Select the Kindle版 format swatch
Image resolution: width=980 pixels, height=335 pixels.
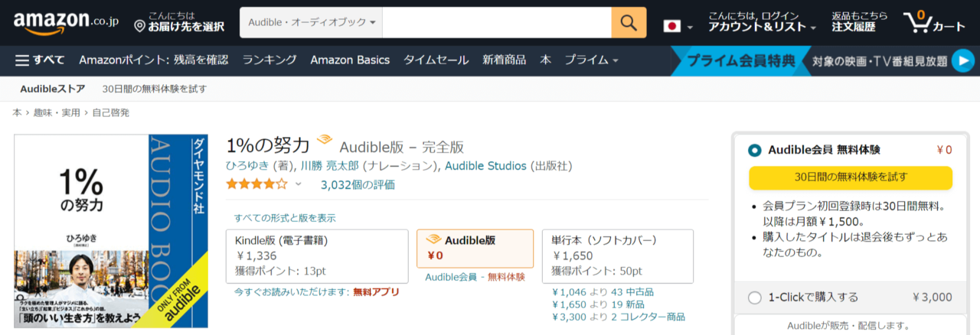pos(317,256)
